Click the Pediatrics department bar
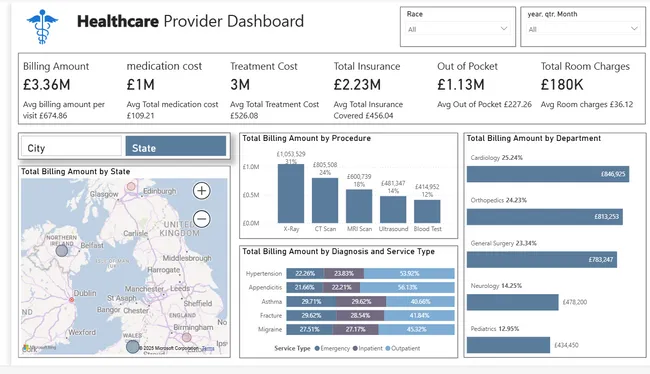 tap(508, 345)
